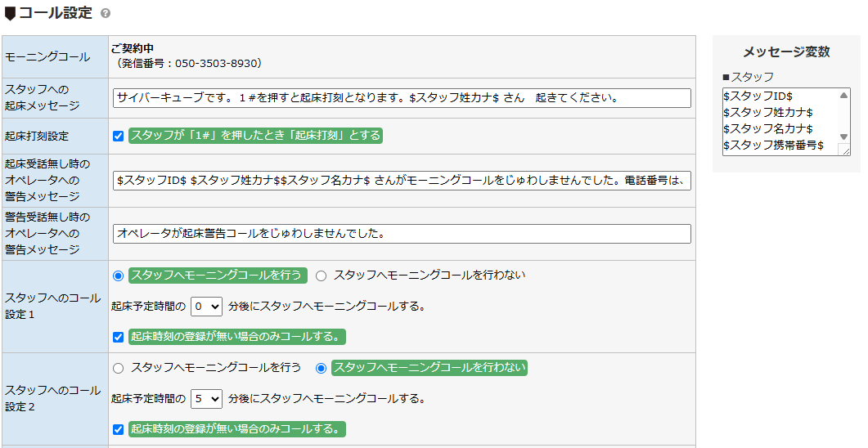Open the help icon beside コール設定

pyautogui.click(x=106, y=13)
